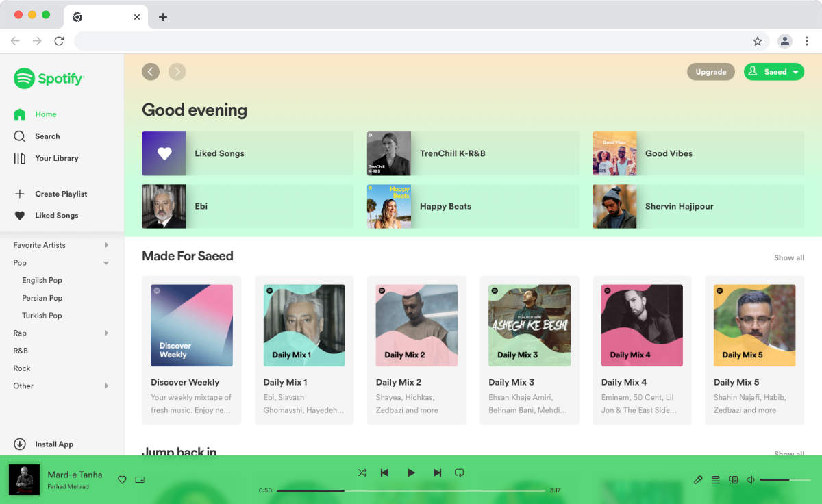Click the Create Playlist plus icon
The height and width of the screenshot is (504, 822).
pyautogui.click(x=20, y=194)
